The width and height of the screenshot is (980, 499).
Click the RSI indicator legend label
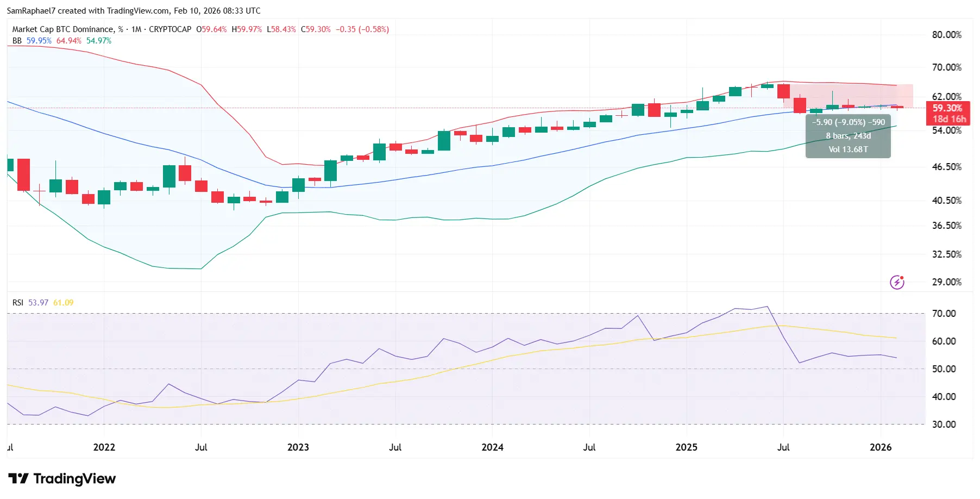17,303
